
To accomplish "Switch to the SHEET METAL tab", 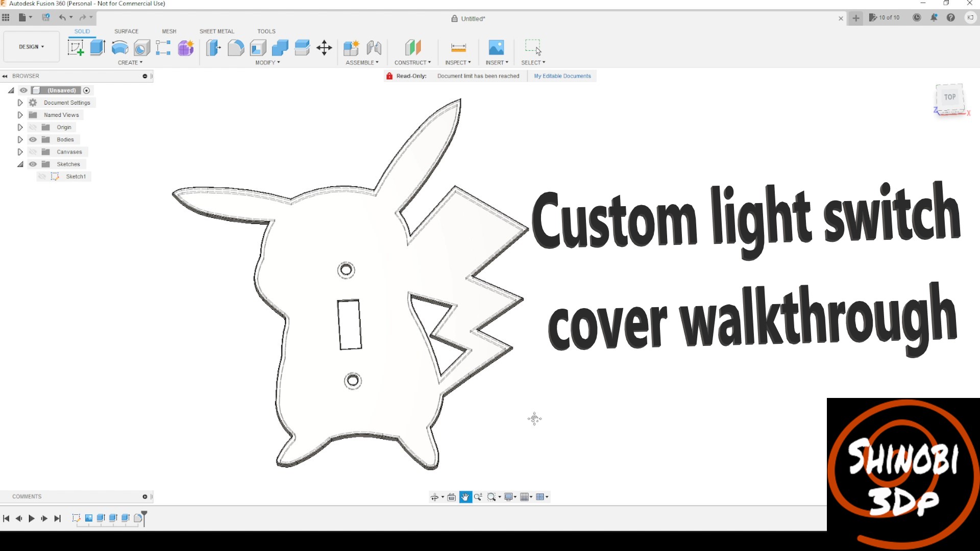I will click(216, 31).
